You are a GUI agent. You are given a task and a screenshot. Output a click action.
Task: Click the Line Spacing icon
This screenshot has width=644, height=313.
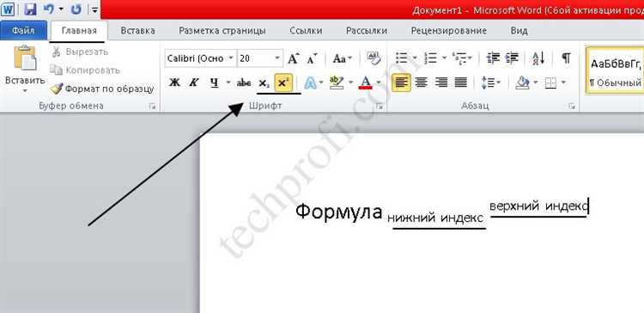click(x=488, y=83)
